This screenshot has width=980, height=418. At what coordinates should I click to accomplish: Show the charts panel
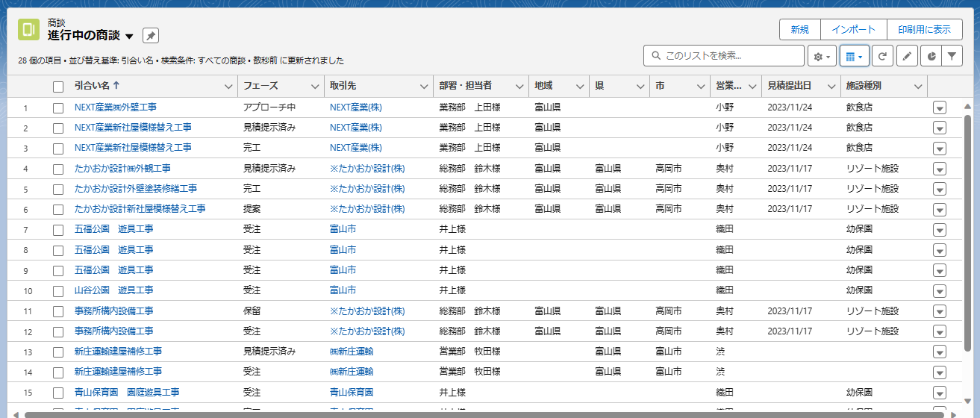tap(931, 56)
